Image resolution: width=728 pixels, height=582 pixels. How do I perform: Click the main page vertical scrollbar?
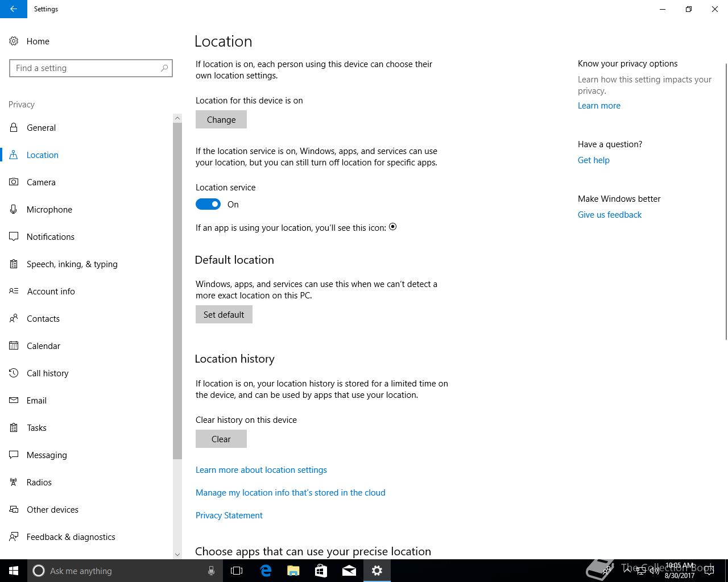[726, 202]
